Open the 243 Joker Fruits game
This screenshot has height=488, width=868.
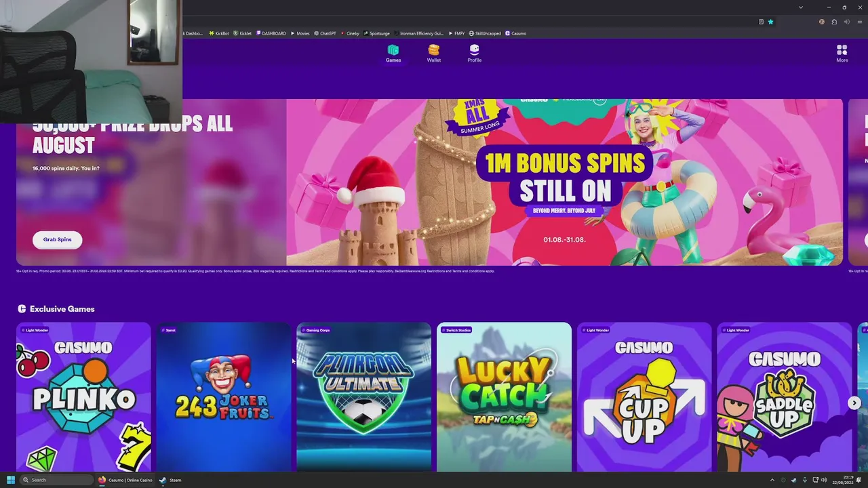point(224,397)
